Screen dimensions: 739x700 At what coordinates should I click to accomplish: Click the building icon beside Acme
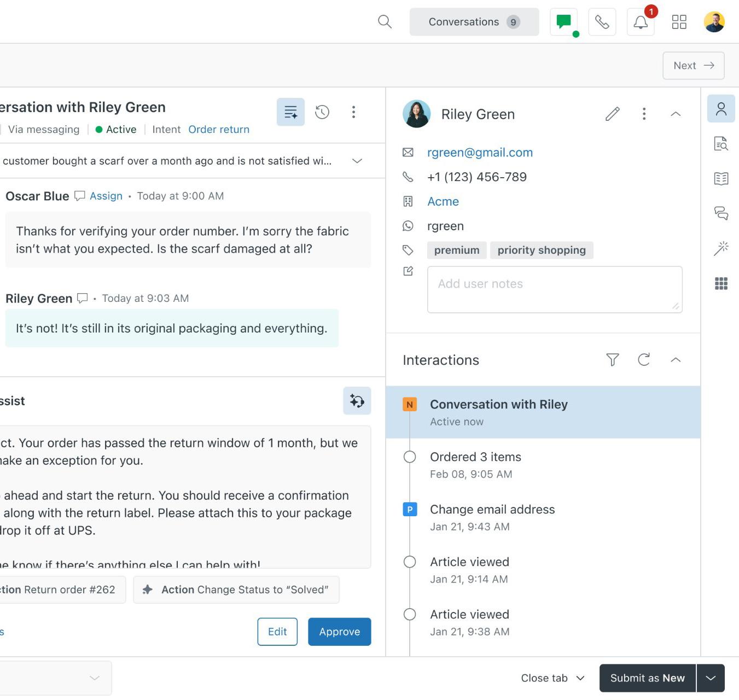[408, 201]
